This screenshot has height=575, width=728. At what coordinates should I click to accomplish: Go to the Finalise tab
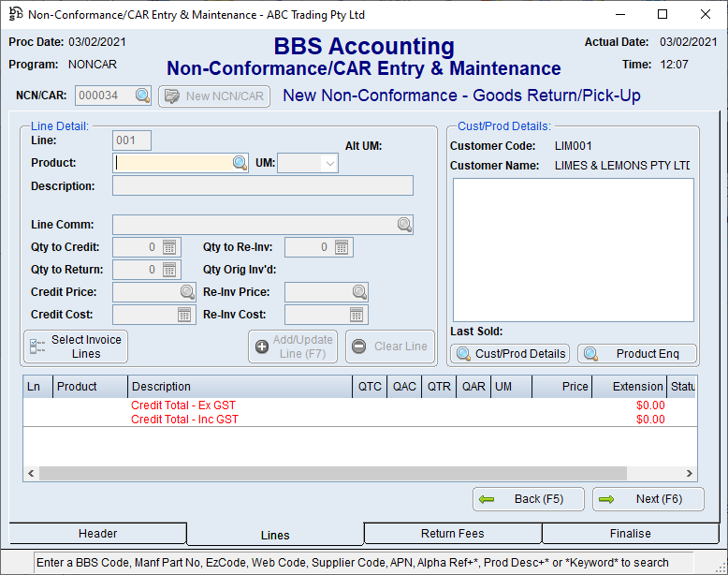tap(630, 534)
